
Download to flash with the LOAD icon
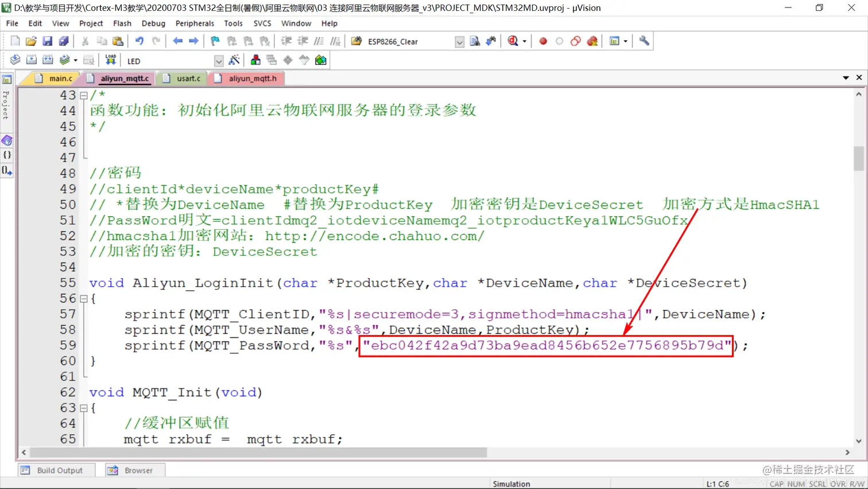pos(110,60)
